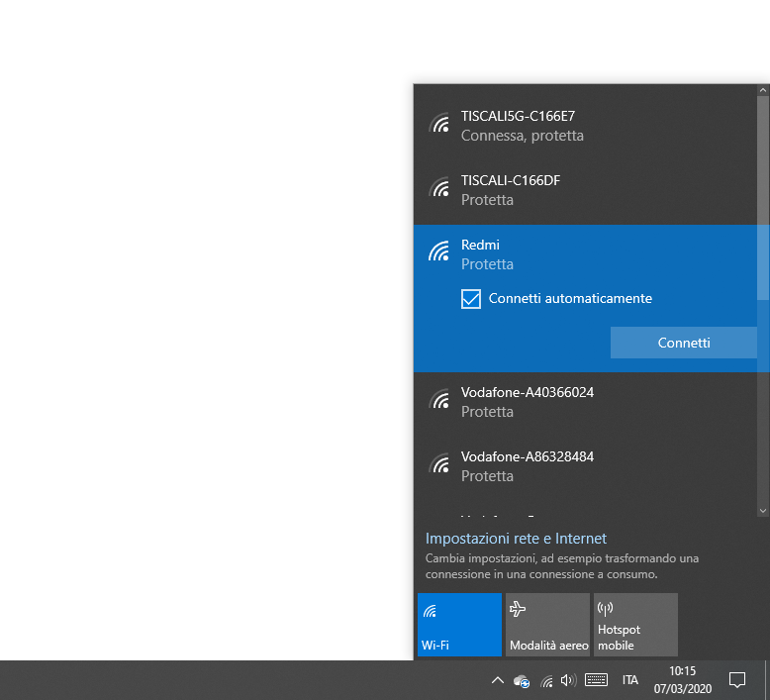Screen dimensions: 770x700
Task: Click the scroll down arrow in network list
Action: (x=762, y=511)
